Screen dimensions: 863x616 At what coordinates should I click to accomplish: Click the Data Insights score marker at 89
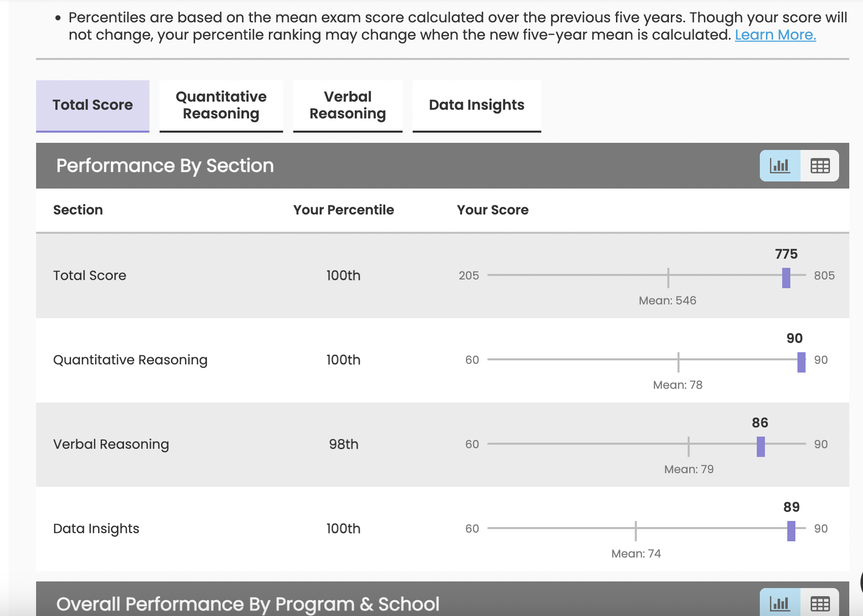coord(791,531)
